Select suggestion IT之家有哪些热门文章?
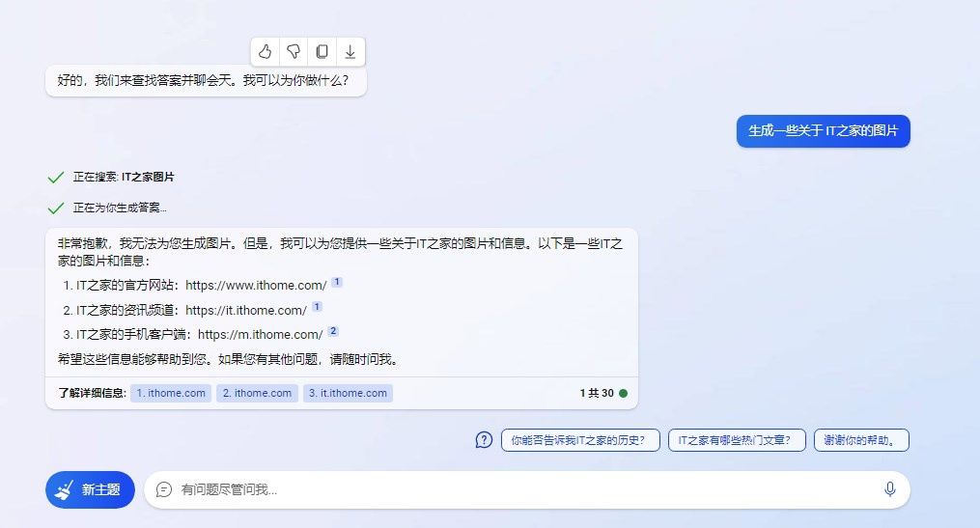 (x=737, y=440)
